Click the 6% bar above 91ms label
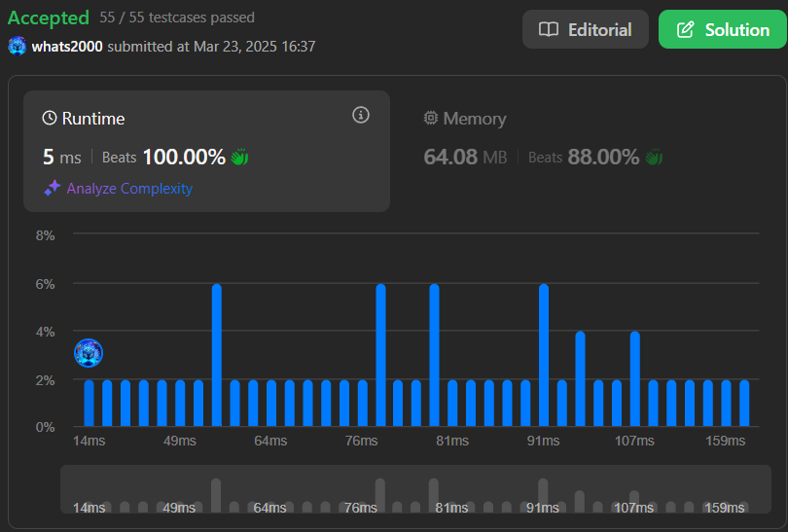 coord(544,355)
